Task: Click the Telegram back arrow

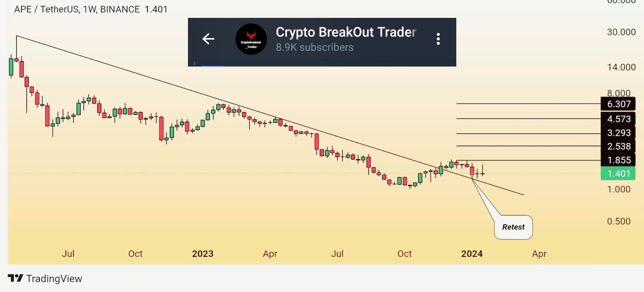Action: (x=208, y=39)
